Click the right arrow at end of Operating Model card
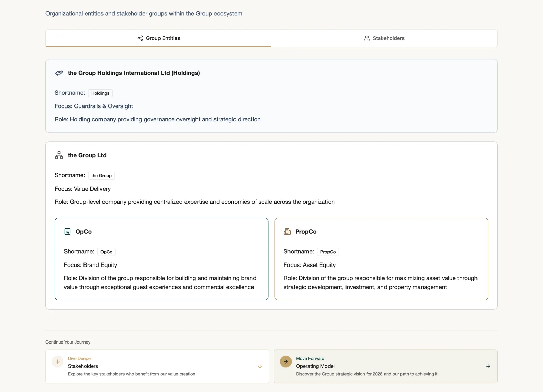The height and width of the screenshot is (392, 543). [488, 367]
